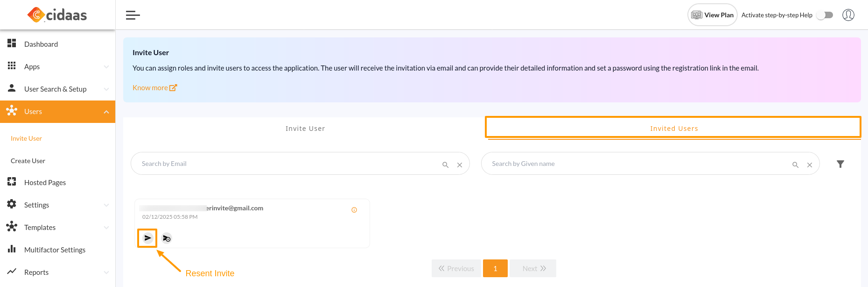Click page 1 pagination button
Image resolution: width=868 pixels, height=287 pixels.
click(495, 268)
